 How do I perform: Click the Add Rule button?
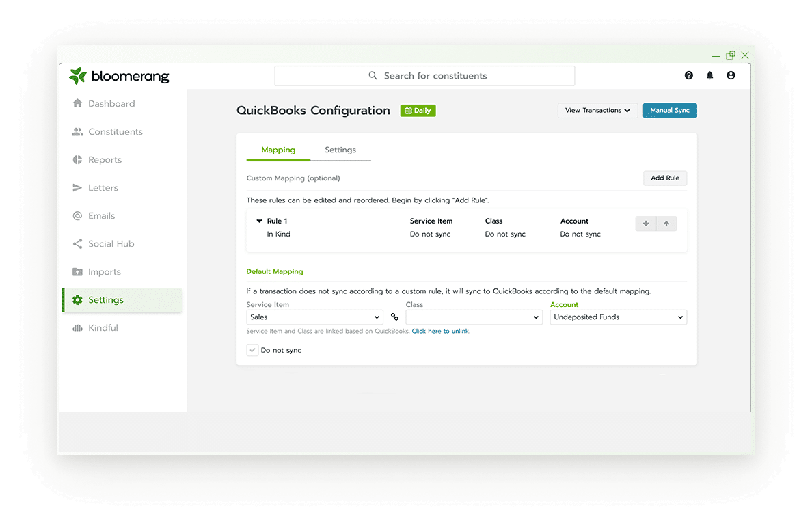tap(665, 178)
